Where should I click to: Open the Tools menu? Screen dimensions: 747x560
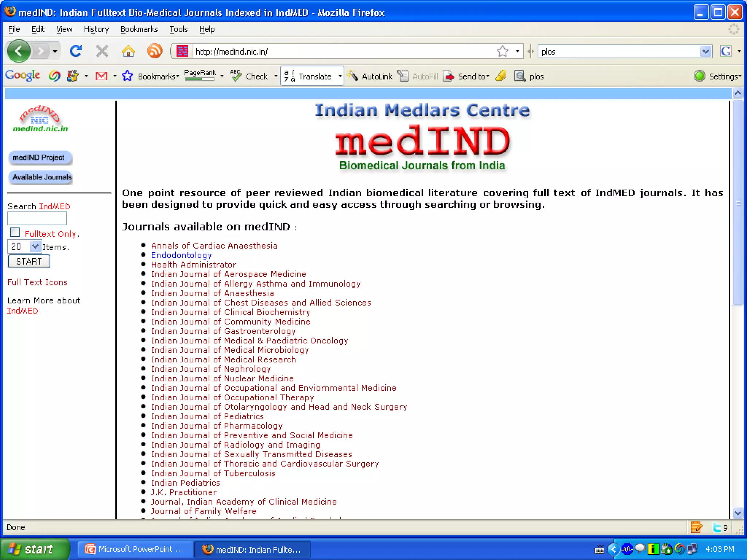(178, 29)
